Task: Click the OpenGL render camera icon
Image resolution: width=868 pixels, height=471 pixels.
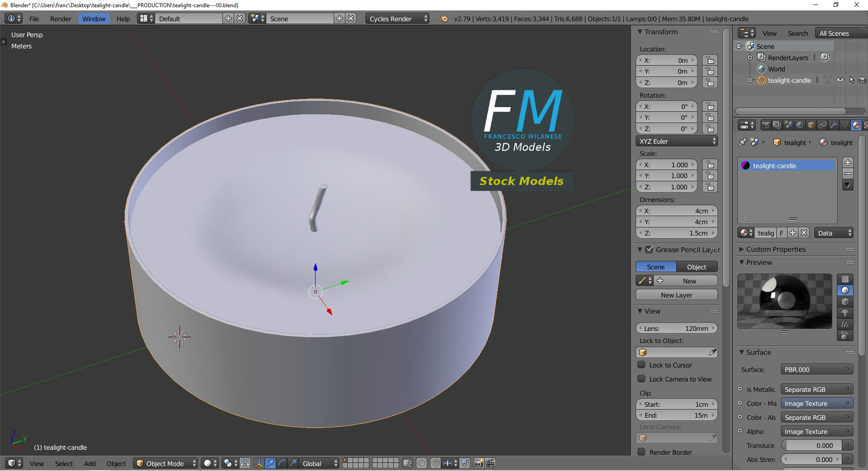Action: (478, 463)
